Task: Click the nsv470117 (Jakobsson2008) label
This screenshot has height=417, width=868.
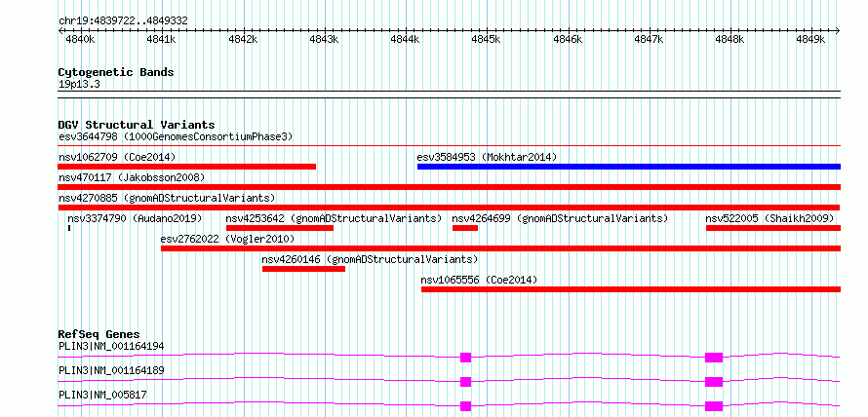Action: tap(132, 177)
